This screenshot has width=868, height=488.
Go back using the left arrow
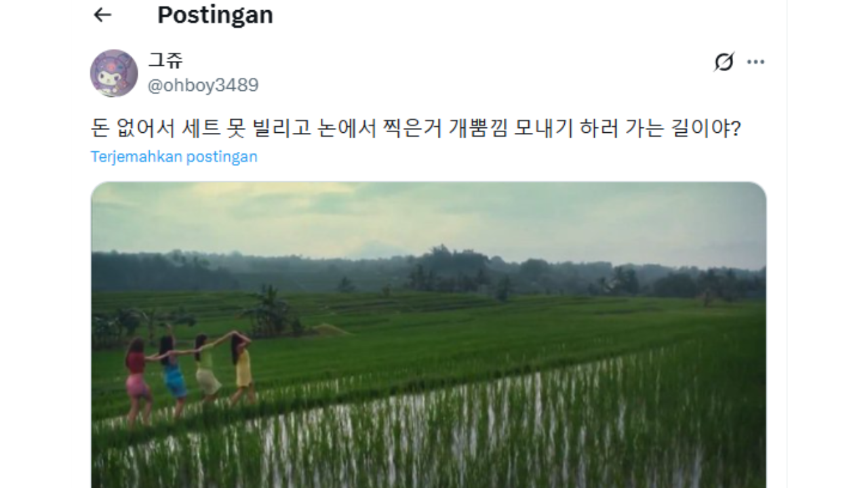click(102, 15)
